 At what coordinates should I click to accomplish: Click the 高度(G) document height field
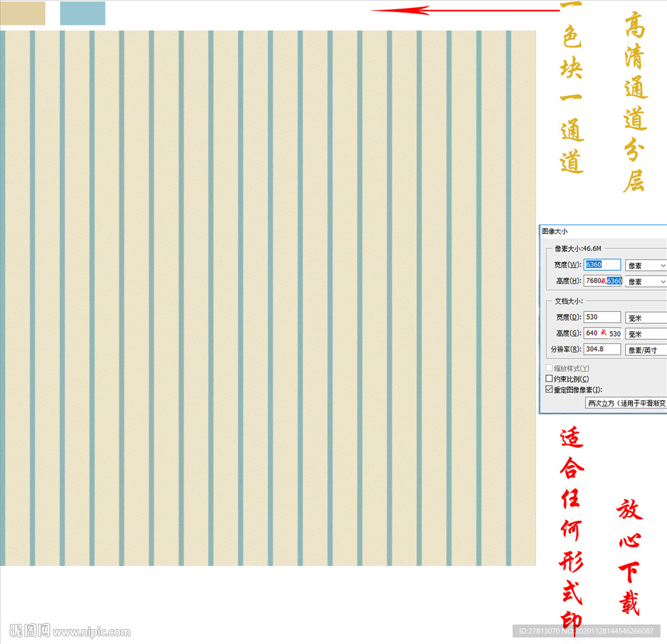(603, 333)
